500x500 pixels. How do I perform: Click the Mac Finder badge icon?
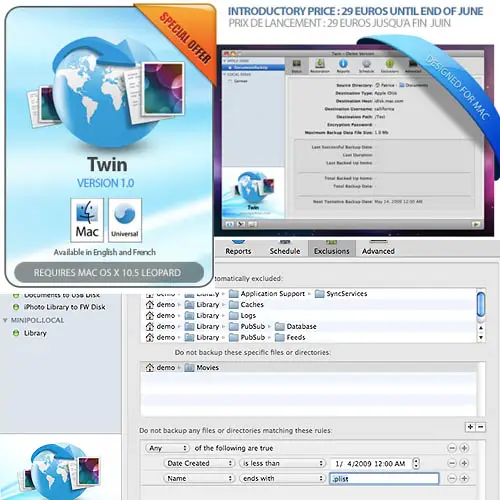(87, 220)
